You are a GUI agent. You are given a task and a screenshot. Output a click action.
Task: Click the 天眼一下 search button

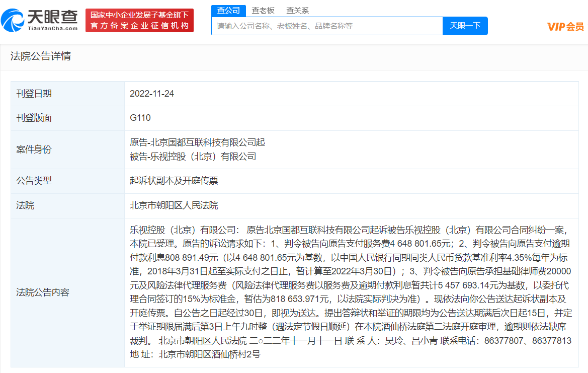[465, 26]
